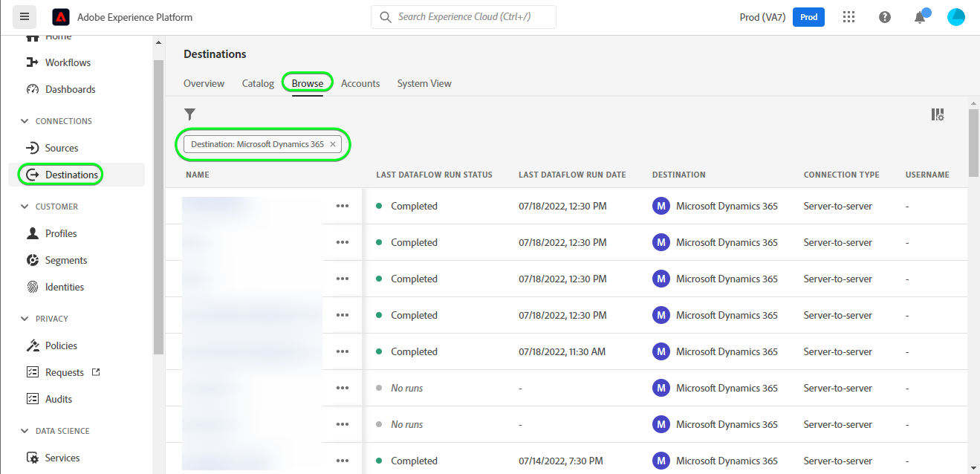Open the user profile avatar
The image size is (980, 474).
click(956, 17)
